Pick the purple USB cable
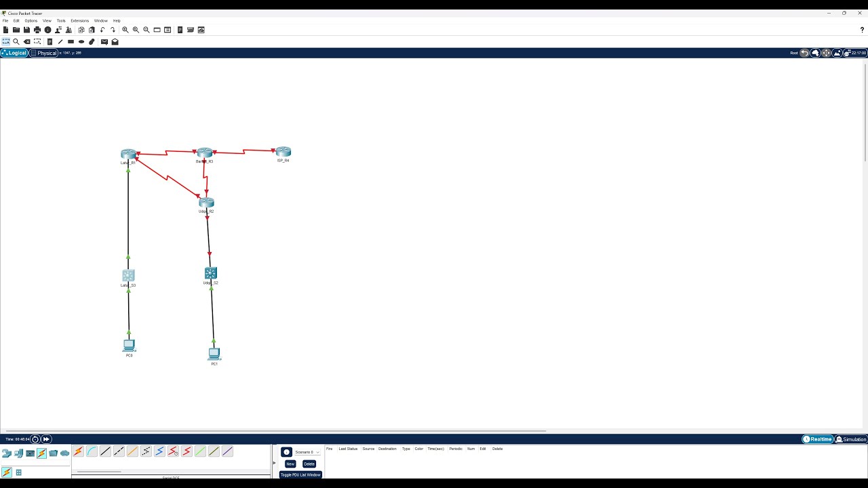Image resolution: width=868 pixels, height=488 pixels. point(227,451)
